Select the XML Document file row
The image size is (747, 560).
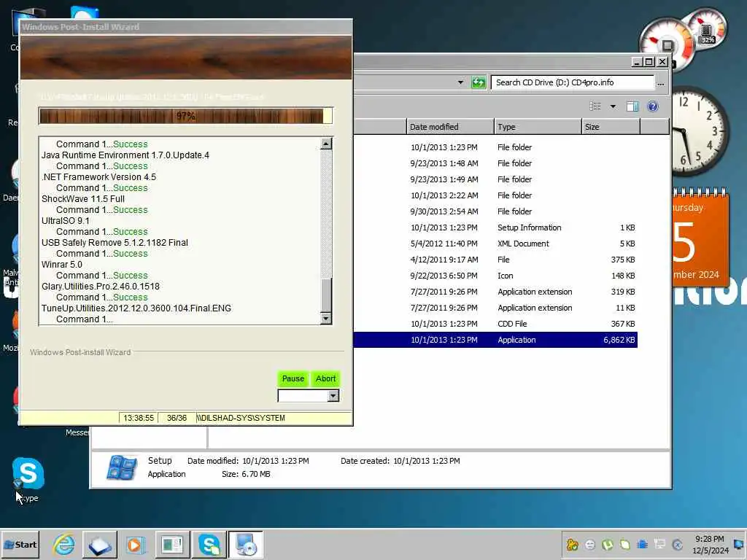pyautogui.click(x=495, y=244)
